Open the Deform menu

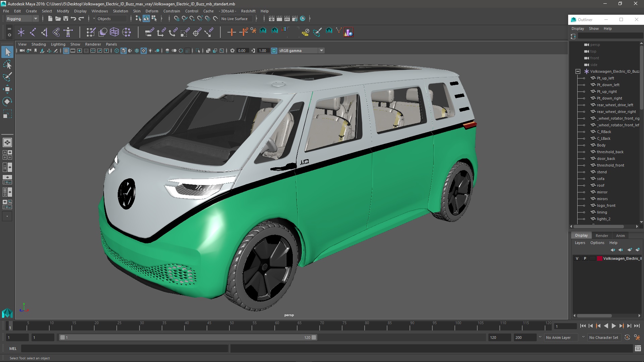point(152,11)
